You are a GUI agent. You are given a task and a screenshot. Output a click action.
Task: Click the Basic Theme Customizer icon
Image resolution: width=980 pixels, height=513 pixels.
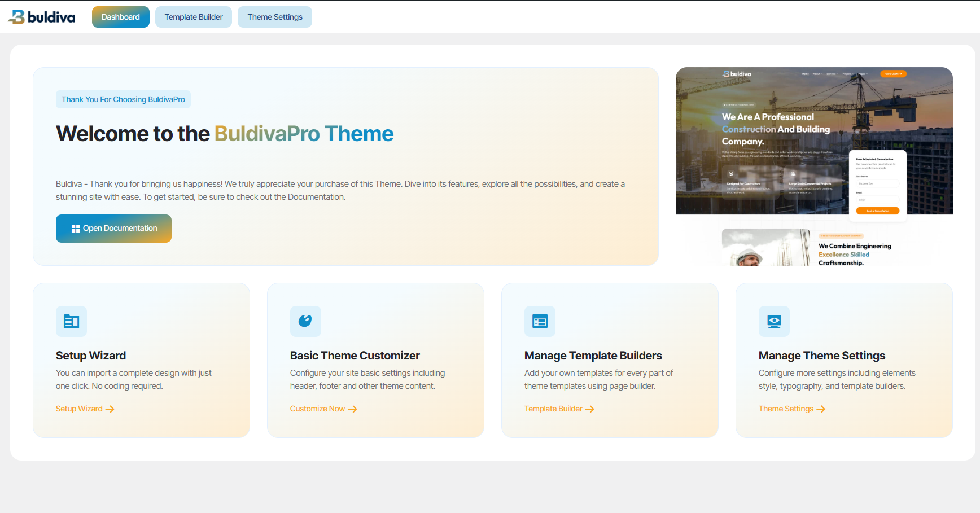tap(305, 321)
